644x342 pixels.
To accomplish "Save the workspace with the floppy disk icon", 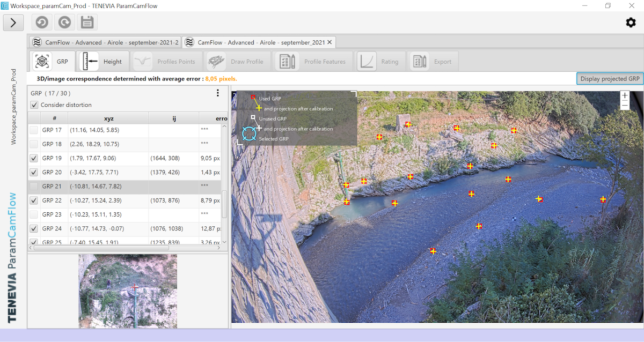I will tap(87, 23).
